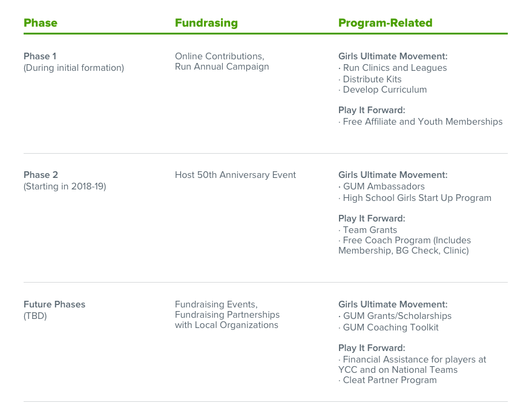Select the Phase 2 row title
532x420 pixels.
coord(41,175)
